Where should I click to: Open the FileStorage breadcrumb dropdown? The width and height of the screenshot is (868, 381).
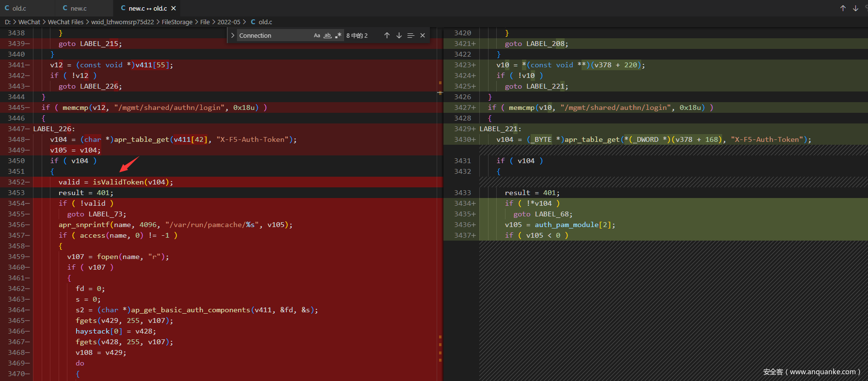point(177,22)
